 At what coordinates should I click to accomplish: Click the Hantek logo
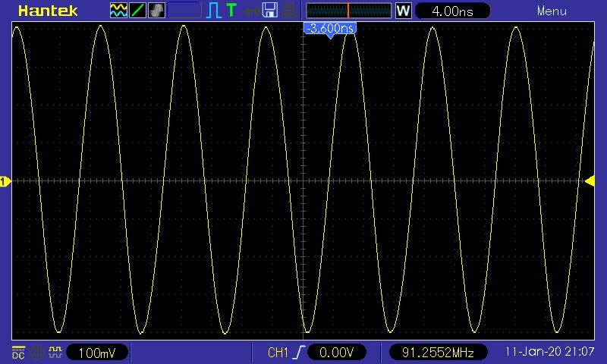48,11
